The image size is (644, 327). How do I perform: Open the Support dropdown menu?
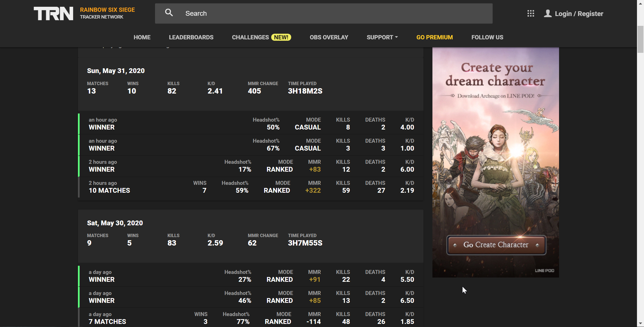pyautogui.click(x=382, y=37)
